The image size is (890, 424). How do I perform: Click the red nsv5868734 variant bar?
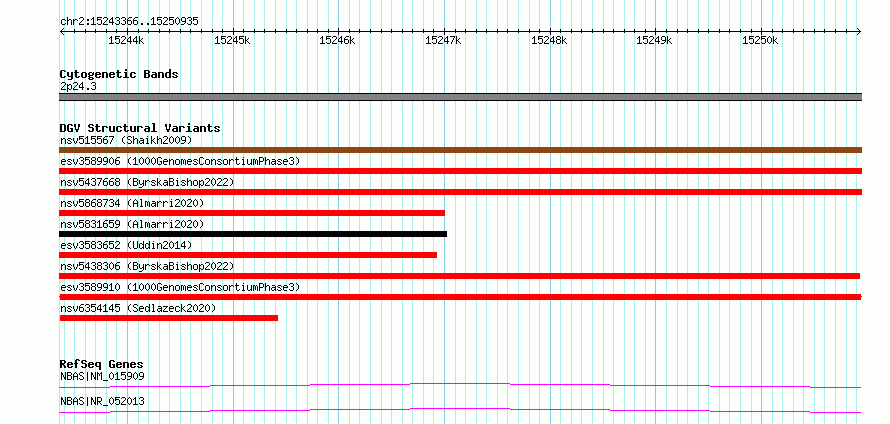click(x=252, y=213)
